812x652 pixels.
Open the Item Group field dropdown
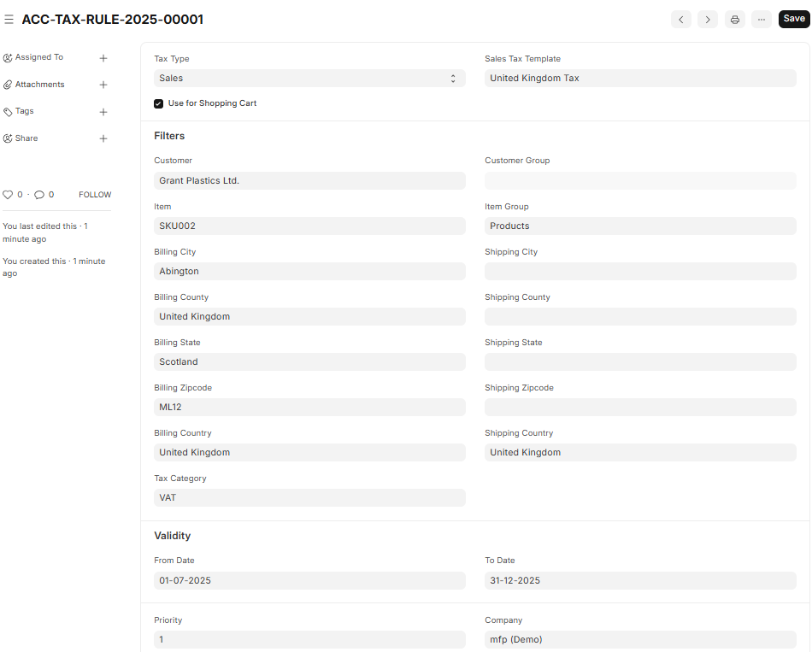coord(639,226)
